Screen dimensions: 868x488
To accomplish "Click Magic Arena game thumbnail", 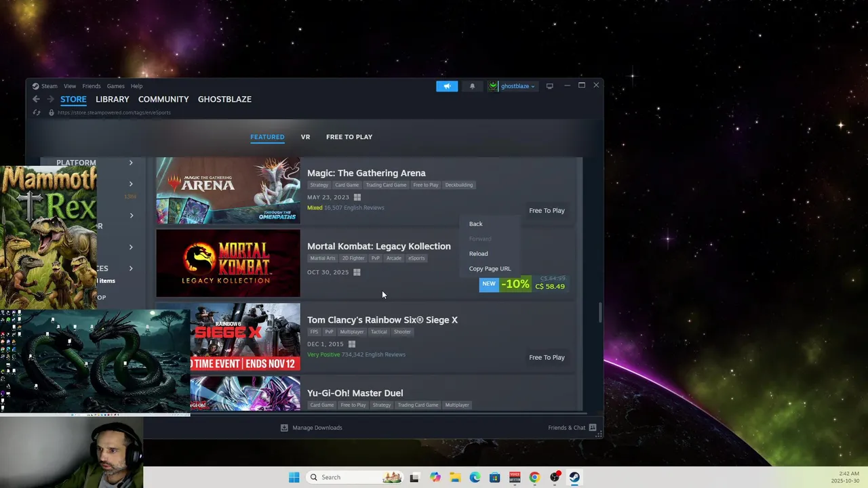I will (228, 190).
